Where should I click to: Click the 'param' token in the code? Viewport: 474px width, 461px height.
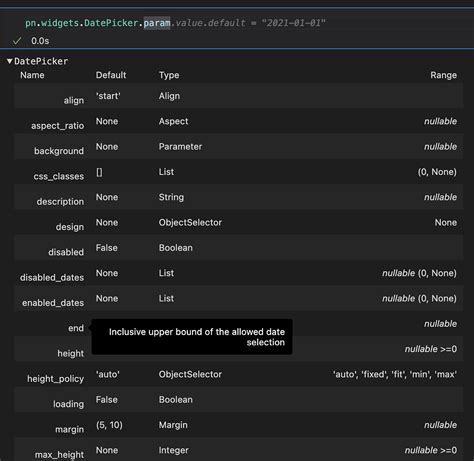tap(157, 23)
